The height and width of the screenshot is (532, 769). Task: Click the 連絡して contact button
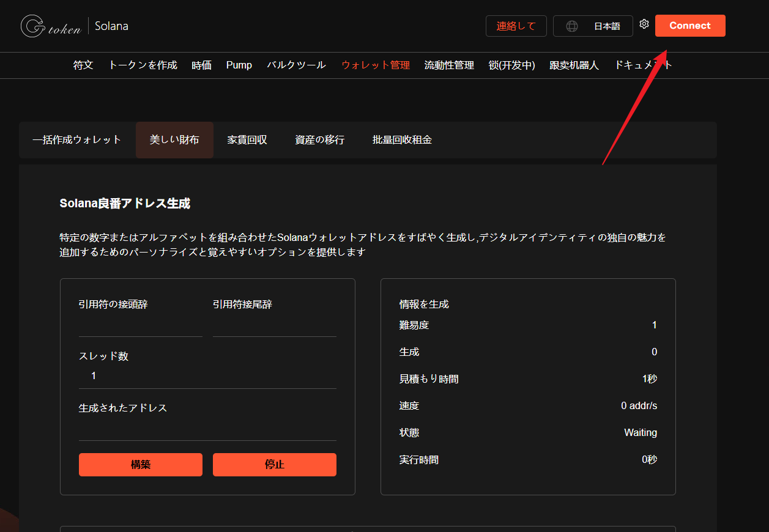[x=516, y=26]
